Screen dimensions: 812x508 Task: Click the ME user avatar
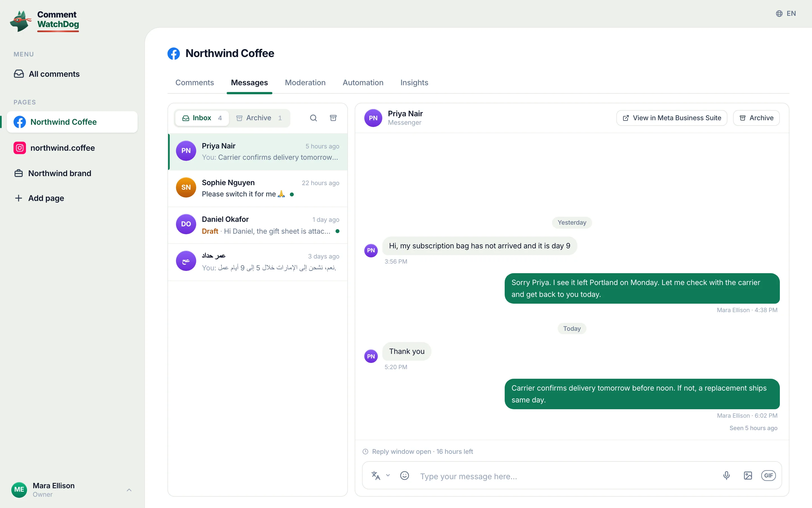(19, 490)
